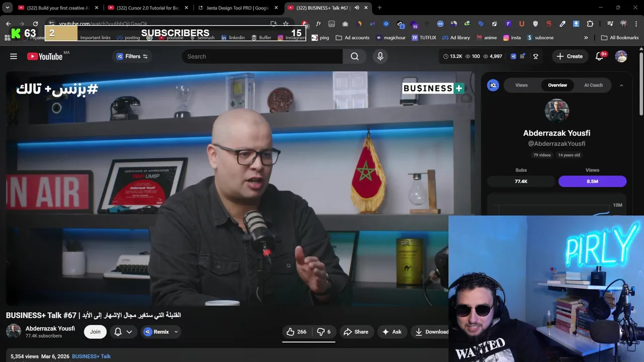Start voice search with microphone icon

[380, 56]
